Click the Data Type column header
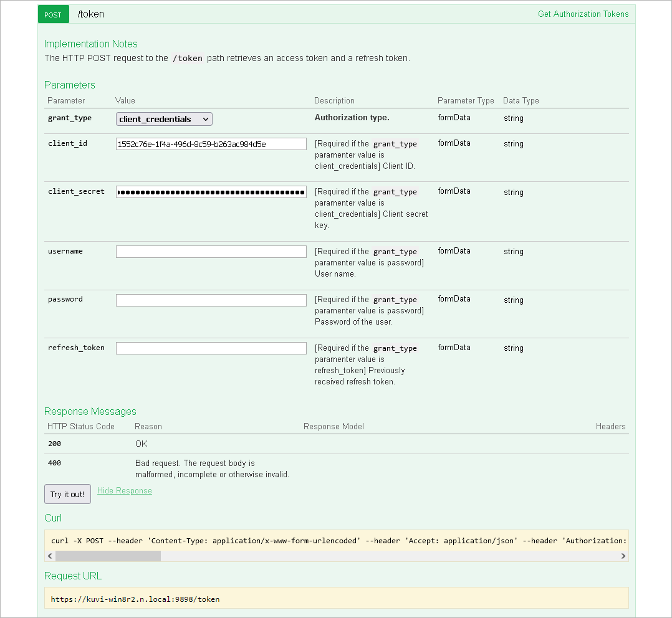Screen dimensions: 672x618 [521, 101]
